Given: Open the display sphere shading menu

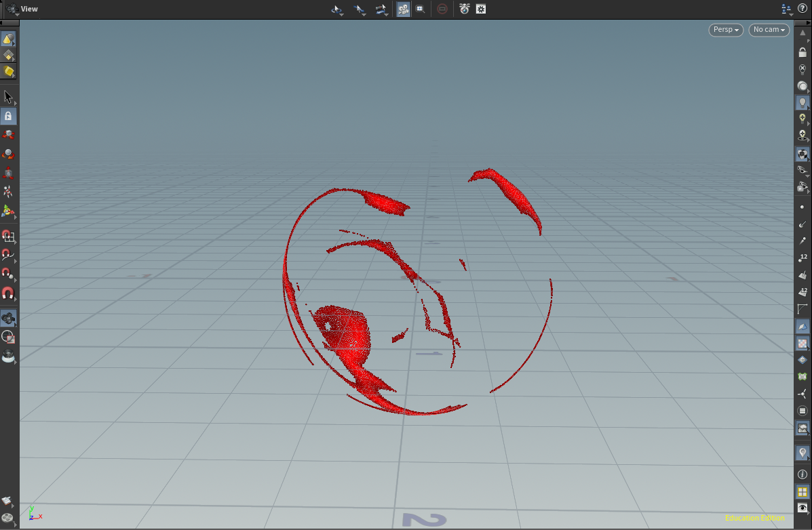Looking at the screenshot, I should [803, 86].
